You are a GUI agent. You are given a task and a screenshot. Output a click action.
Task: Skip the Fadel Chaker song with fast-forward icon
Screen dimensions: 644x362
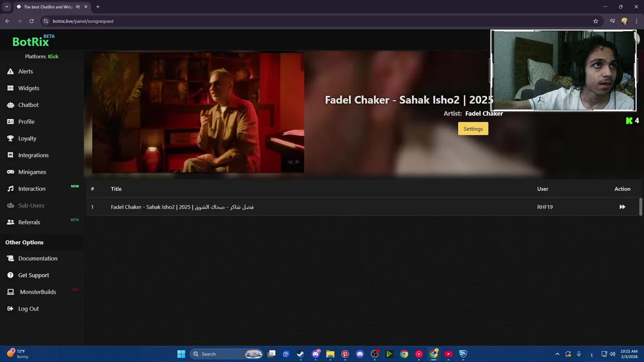(622, 207)
